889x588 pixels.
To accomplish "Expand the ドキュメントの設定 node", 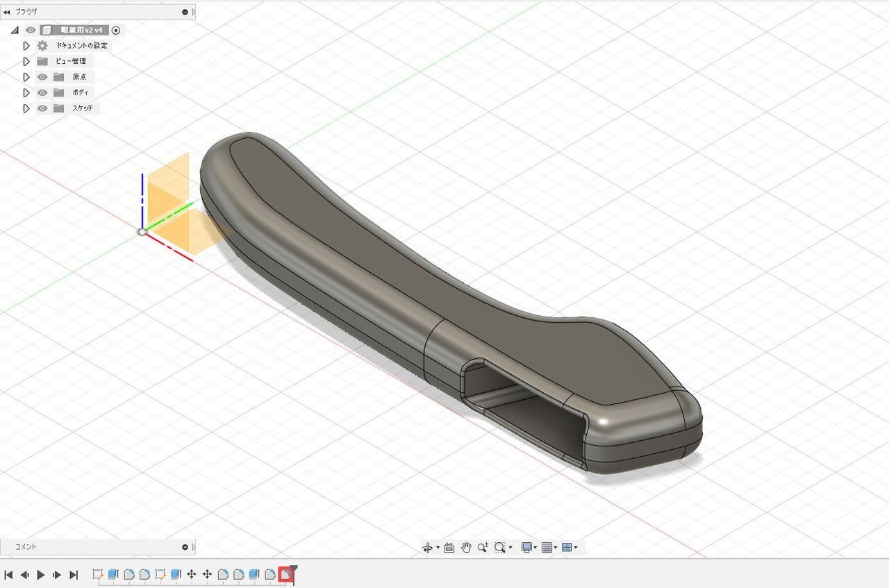I will [x=26, y=46].
